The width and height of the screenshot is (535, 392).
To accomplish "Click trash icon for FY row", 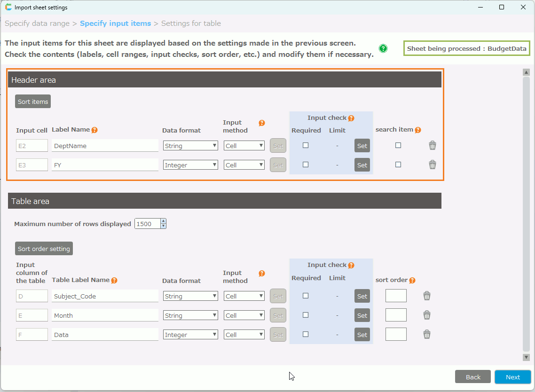I will (433, 165).
